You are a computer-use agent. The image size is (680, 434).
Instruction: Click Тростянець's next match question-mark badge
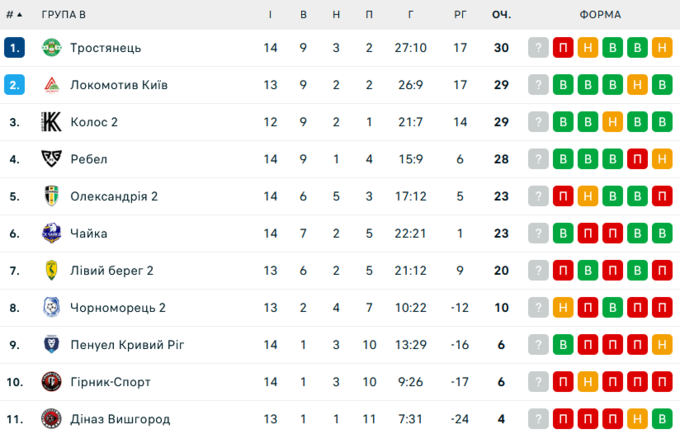(x=539, y=48)
